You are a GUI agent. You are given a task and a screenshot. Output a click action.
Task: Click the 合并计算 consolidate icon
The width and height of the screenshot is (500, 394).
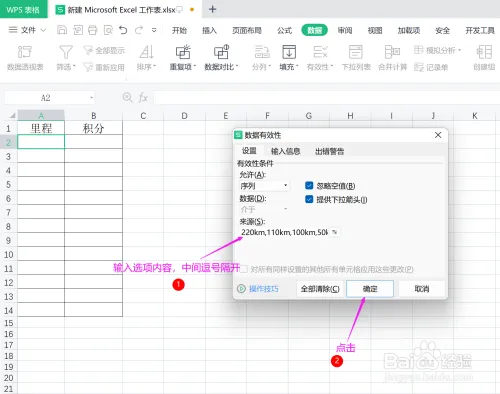point(392,52)
